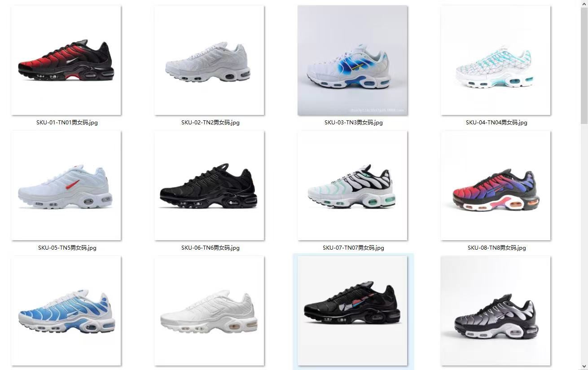
Task: Select the teal-pattern SKU-04-TN04 shoe thumbnail
Action: 496,60
